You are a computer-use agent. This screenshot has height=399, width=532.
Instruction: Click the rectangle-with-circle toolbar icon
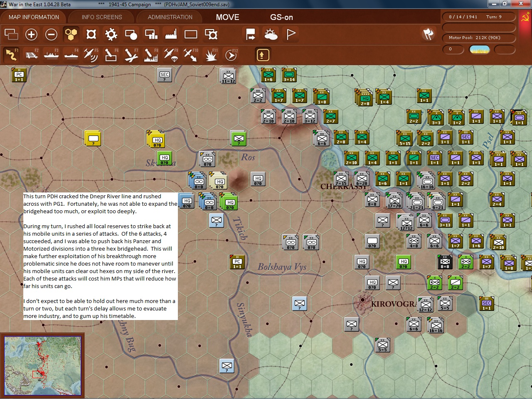131,34
